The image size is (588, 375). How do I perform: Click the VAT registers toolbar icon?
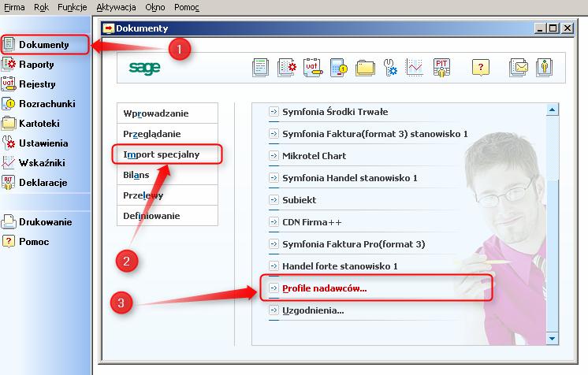[313, 68]
